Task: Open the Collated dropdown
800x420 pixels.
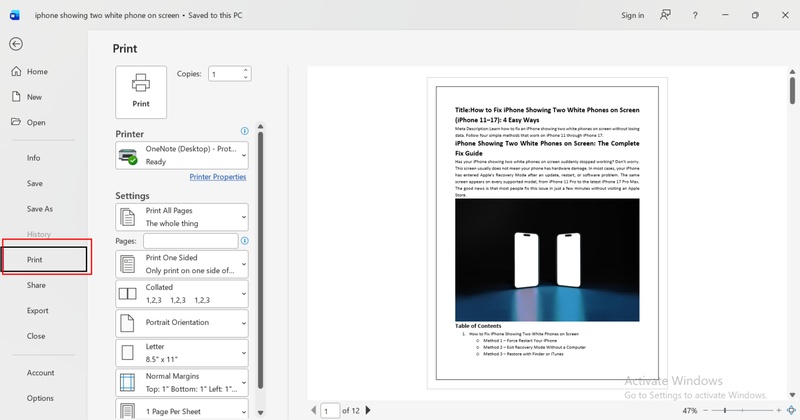Action: (182, 293)
